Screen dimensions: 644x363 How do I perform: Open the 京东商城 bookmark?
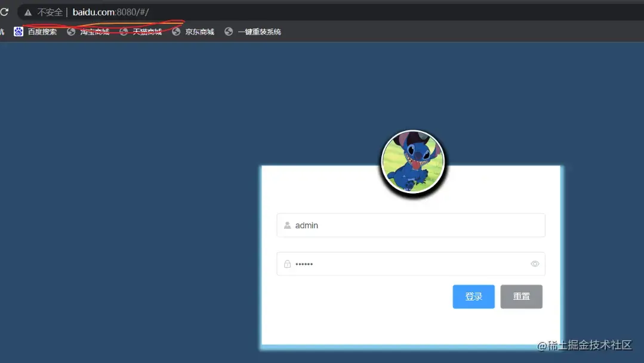[199, 32]
